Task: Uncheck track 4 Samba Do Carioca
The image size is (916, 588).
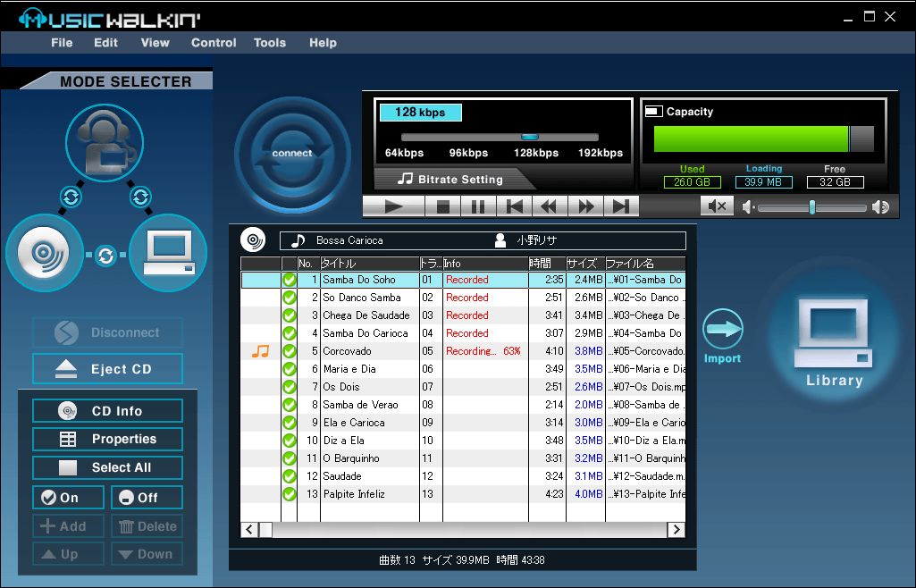Action: tap(290, 333)
